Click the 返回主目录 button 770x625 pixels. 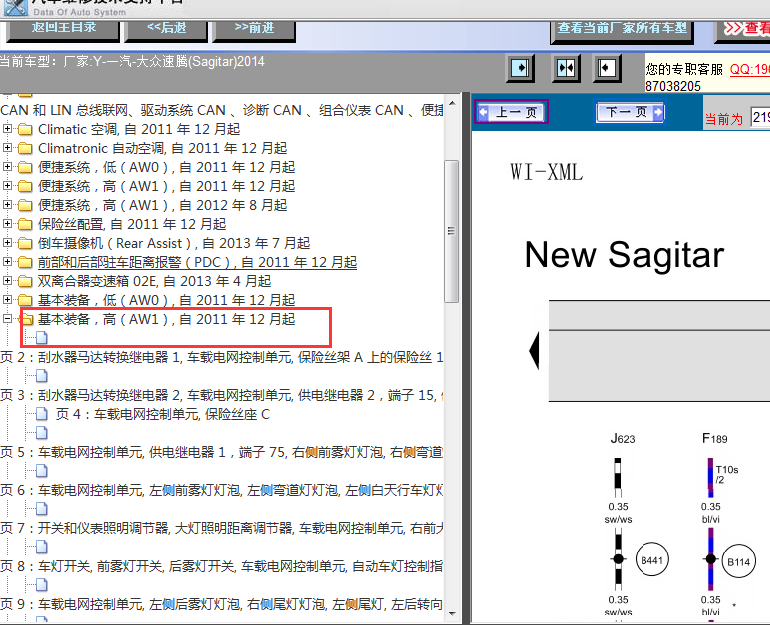[63, 29]
